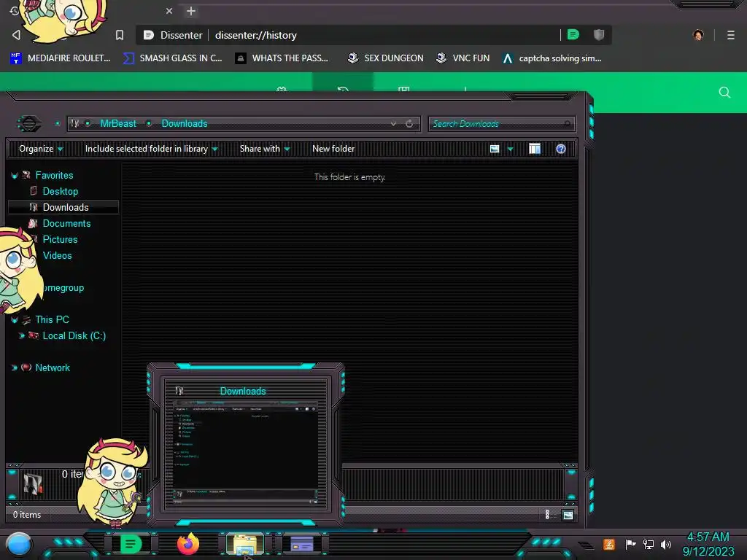Select Homegroup in the navigation pane
This screenshot has height=560, width=747.
tap(64, 287)
